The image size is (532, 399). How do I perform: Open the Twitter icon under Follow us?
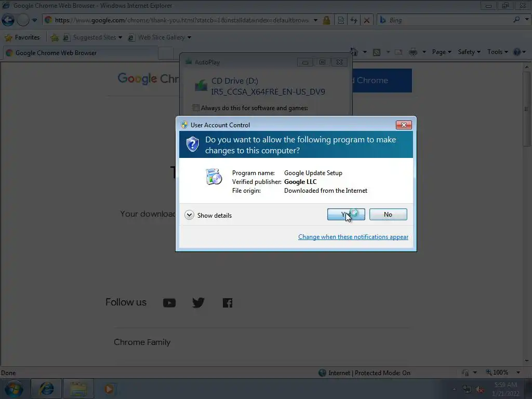[x=198, y=303]
